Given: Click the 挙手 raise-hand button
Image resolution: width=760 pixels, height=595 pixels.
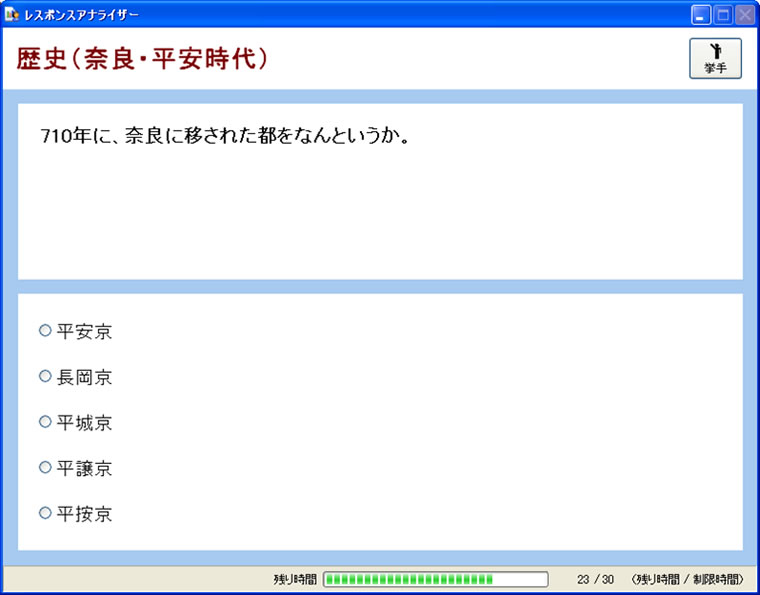Looking at the screenshot, I should point(715,59).
